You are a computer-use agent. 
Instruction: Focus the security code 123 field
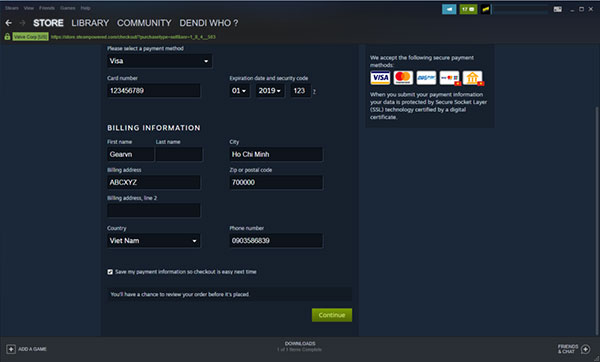(300, 91)
